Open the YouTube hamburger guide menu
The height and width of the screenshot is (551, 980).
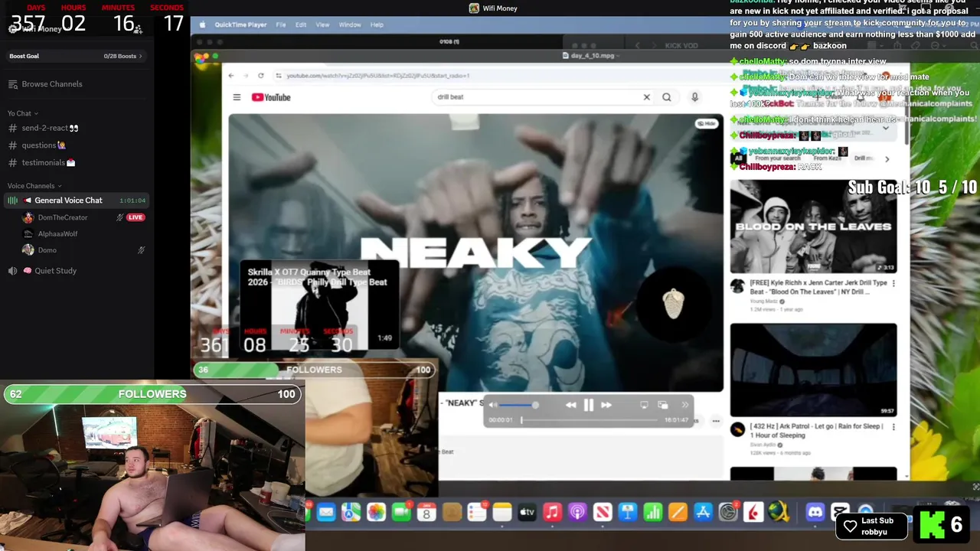(237, 97)
